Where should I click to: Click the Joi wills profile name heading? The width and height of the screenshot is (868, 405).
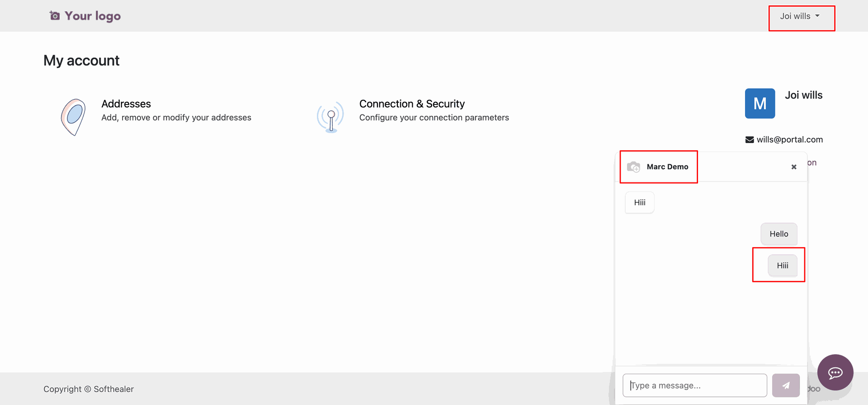tap(803, 95)
